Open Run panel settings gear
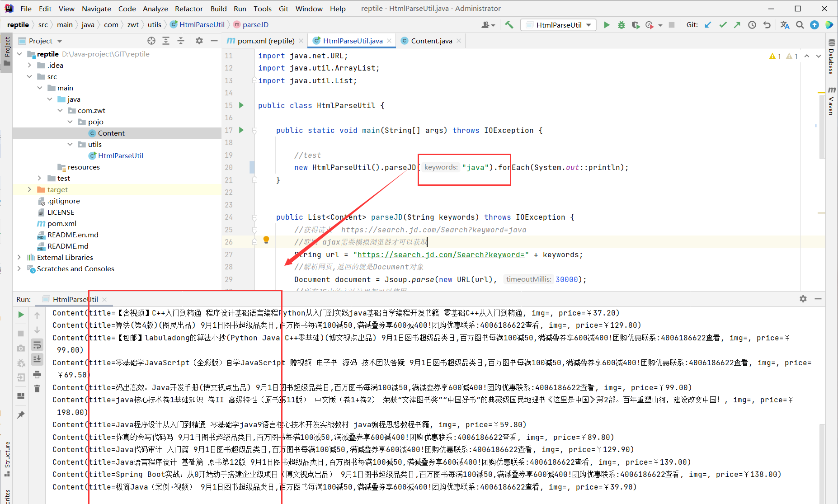 (803, 299)
